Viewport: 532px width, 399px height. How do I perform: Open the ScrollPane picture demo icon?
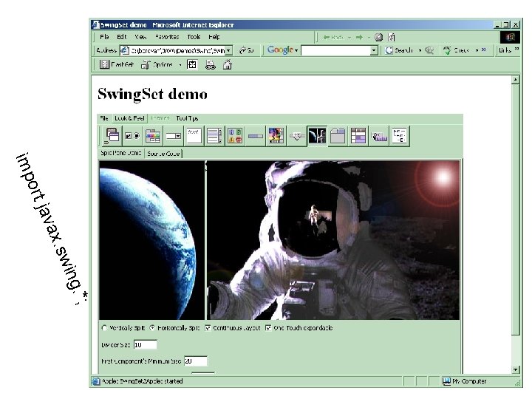click(x=276, y=136)
